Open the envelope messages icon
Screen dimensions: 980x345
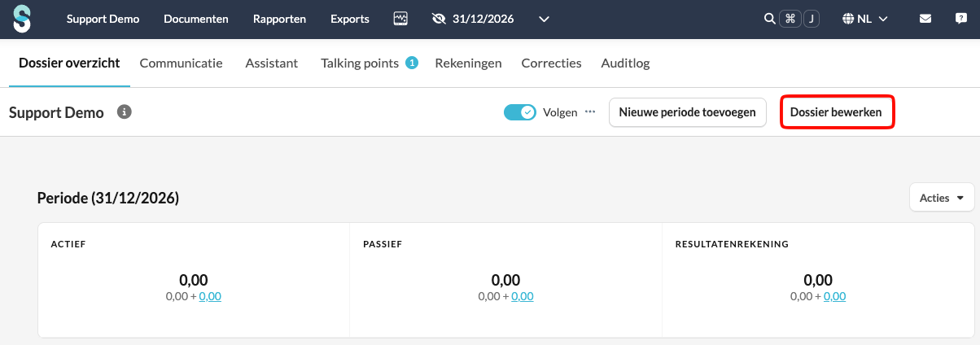925,19
